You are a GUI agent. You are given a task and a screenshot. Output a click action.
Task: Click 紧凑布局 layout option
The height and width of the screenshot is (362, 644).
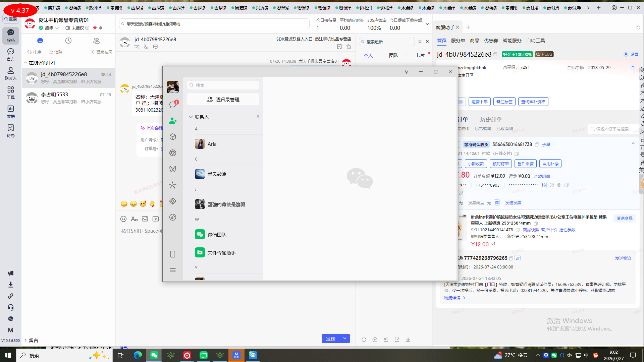(102, 52)
